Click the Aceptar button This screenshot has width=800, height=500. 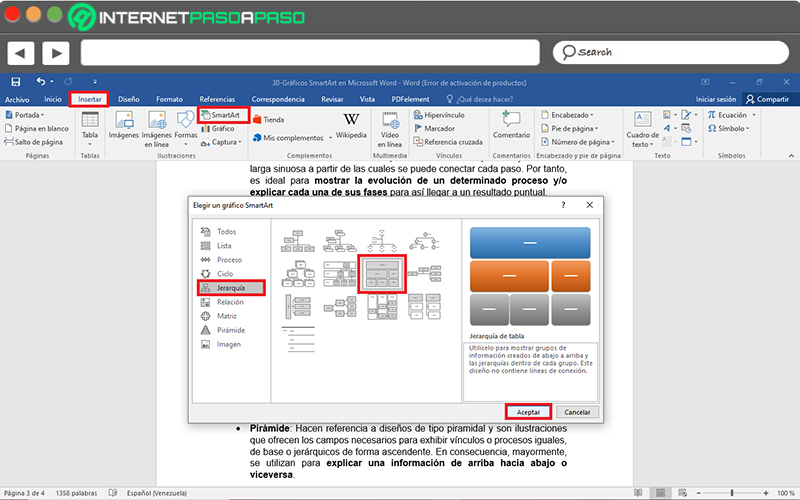pos(528,412)
